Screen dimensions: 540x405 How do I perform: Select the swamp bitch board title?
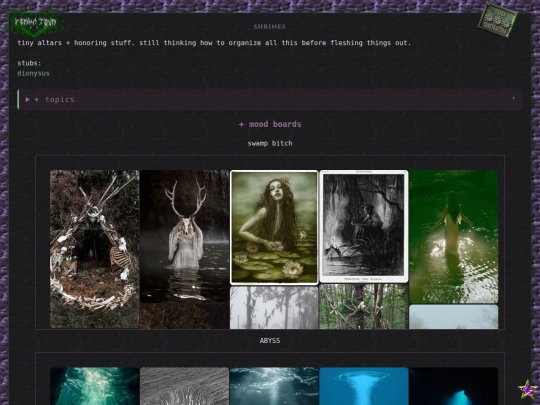(x=270, y=143)
